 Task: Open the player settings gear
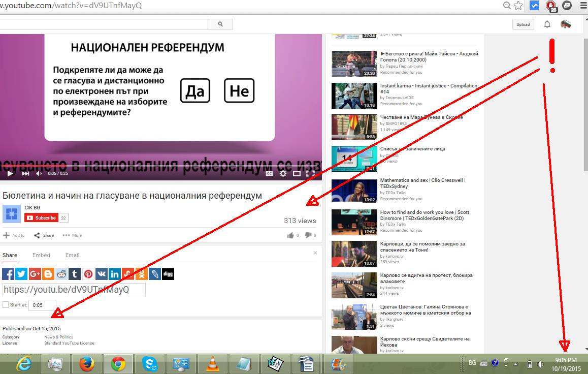point(283,174)
